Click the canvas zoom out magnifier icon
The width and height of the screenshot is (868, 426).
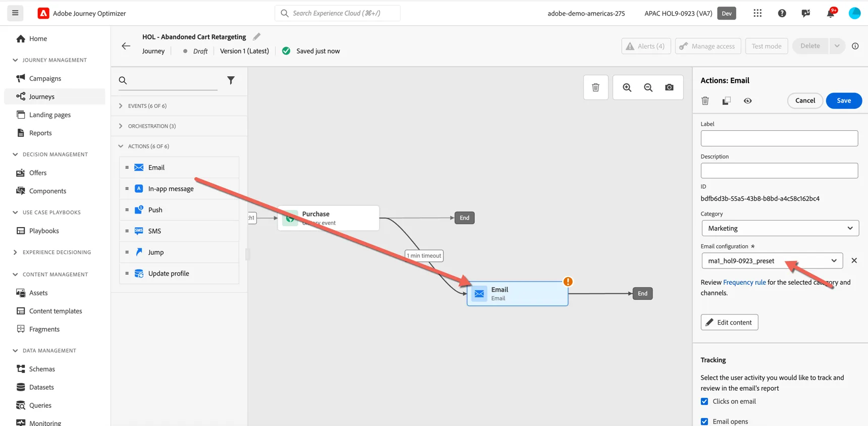coord(648,87)
